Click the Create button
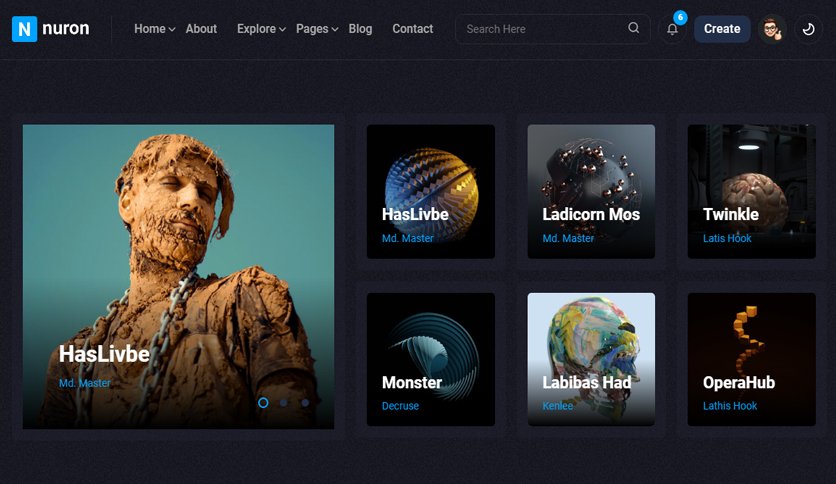 click(722, 29)
